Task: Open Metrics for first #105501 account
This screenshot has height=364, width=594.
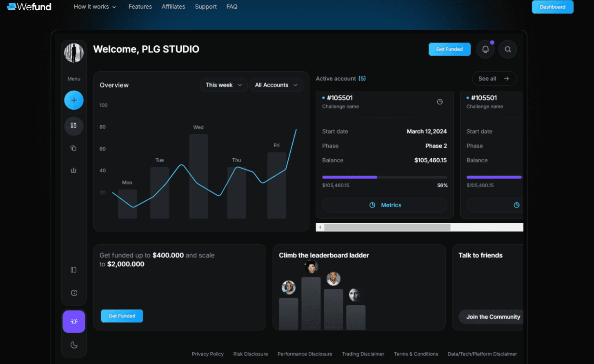Action: point(385,205)
